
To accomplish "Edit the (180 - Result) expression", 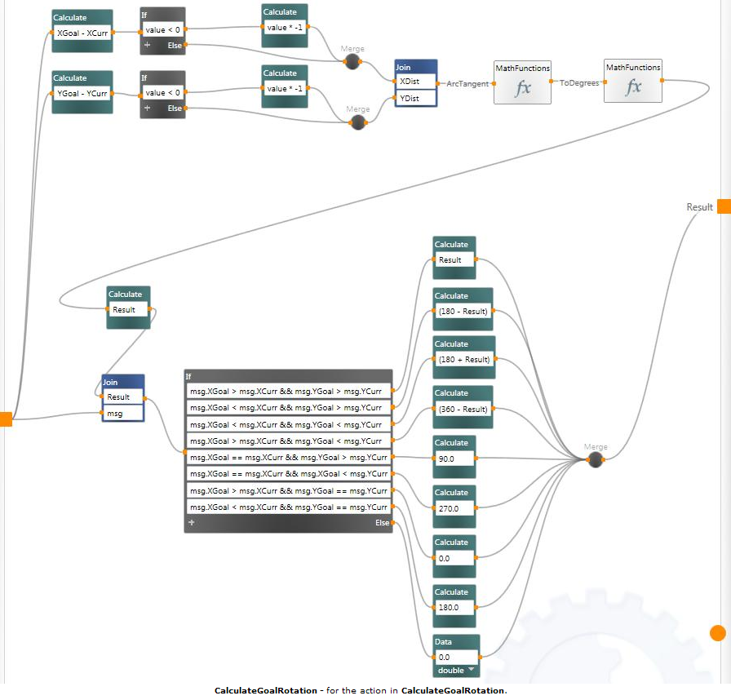I will point(463,311).
